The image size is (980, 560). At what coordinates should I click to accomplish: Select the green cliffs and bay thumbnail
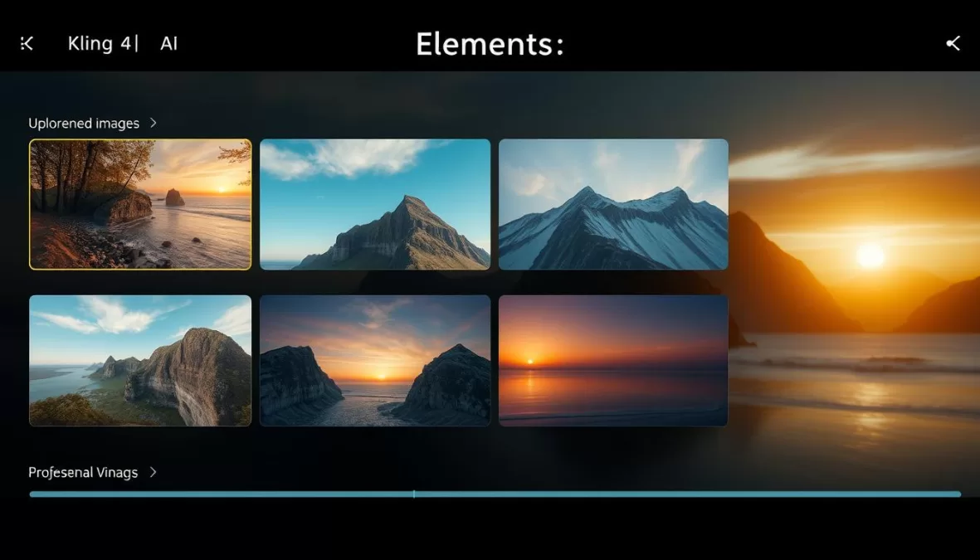140,361
